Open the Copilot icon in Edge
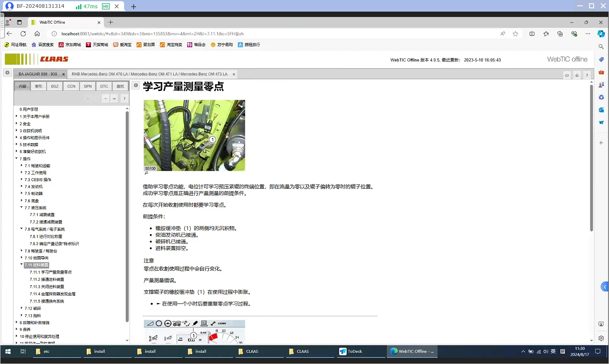This screenshot has height=364, width=609. (x=601, y=34)
